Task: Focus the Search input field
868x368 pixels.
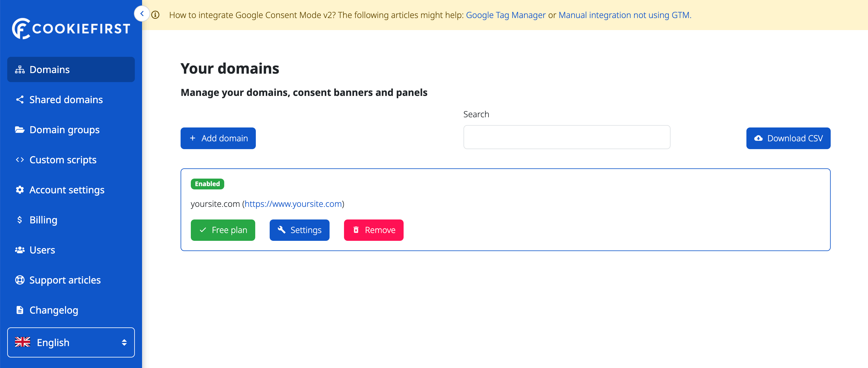Action: [567, 137]
